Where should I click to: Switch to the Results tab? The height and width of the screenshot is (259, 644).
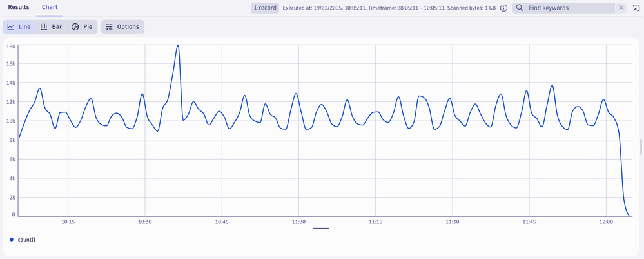[x=19, y=7]
